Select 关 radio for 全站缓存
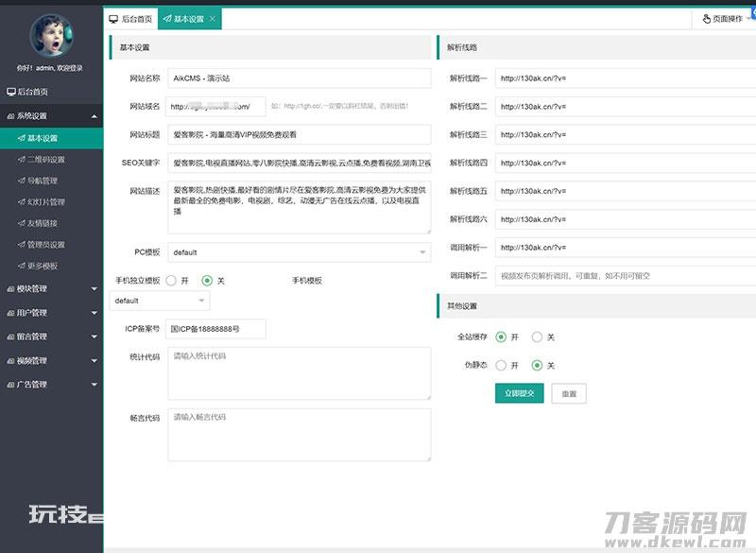 coord(537,337)
